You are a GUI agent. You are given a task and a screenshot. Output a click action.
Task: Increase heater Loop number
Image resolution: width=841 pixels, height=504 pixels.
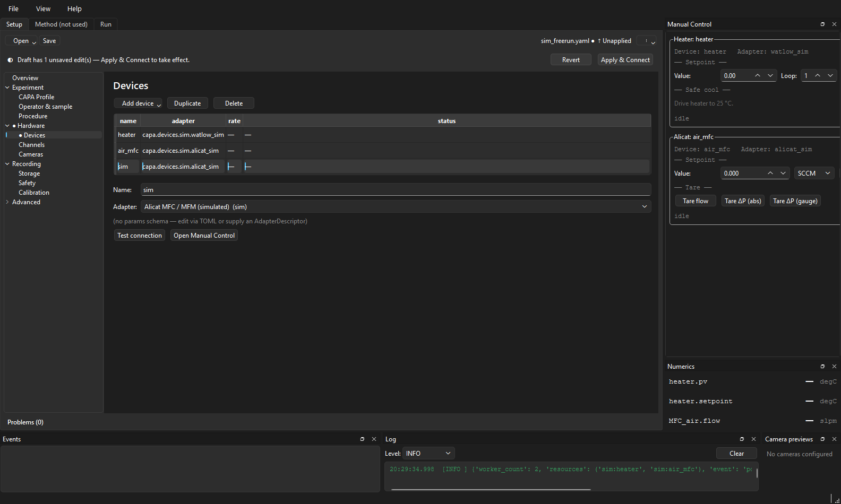click(x=818, y=76)
